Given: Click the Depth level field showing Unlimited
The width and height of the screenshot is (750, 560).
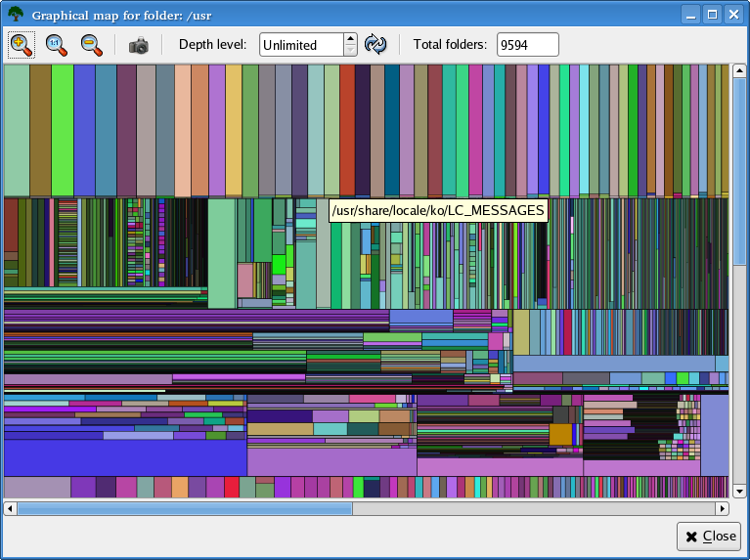Looking at the screenshot, I should click(x=301, y=45).
